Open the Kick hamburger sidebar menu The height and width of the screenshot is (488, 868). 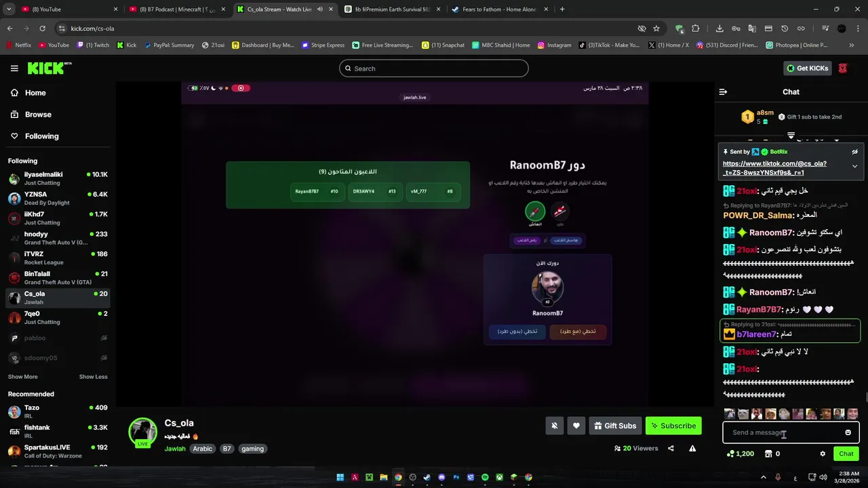coord(14,68)
